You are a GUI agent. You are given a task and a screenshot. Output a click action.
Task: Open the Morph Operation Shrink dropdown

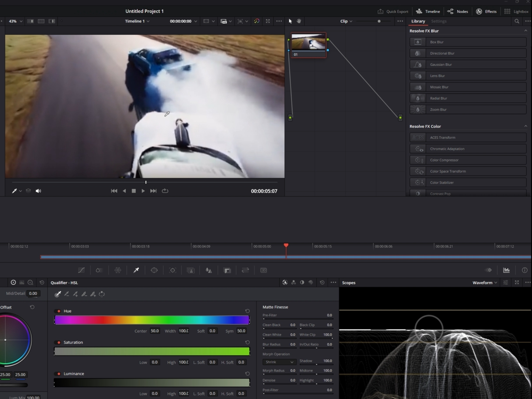[x=279, y=362]
